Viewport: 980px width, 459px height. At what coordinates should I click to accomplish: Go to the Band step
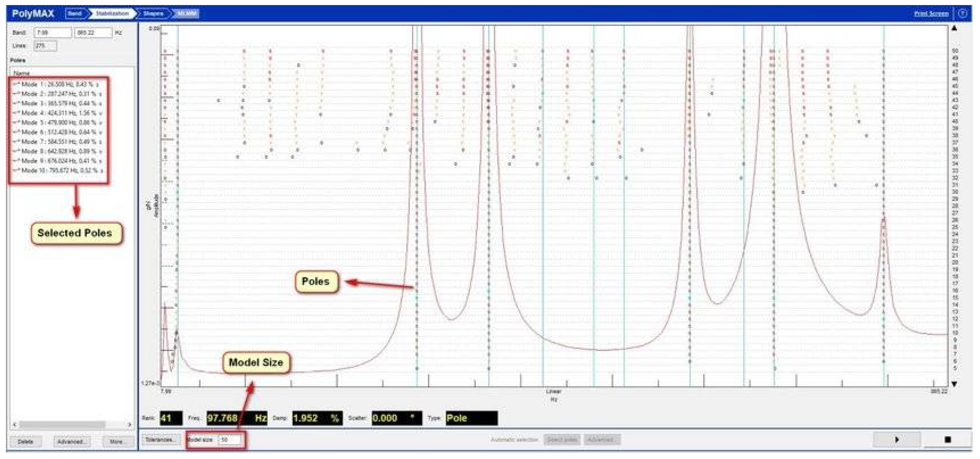(x=75, y=14)
